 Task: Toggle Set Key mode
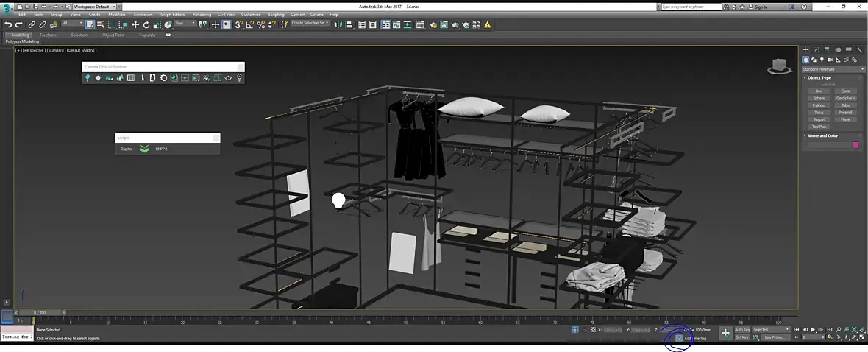[742, 337]
